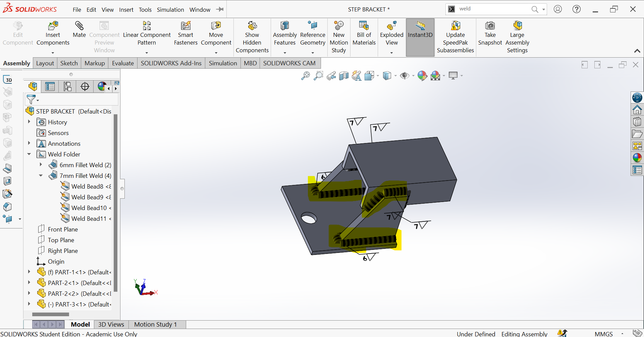Switch to the Motion Study 1 tab
Viewport: 644px width, 337px height.
coord(155,324)
